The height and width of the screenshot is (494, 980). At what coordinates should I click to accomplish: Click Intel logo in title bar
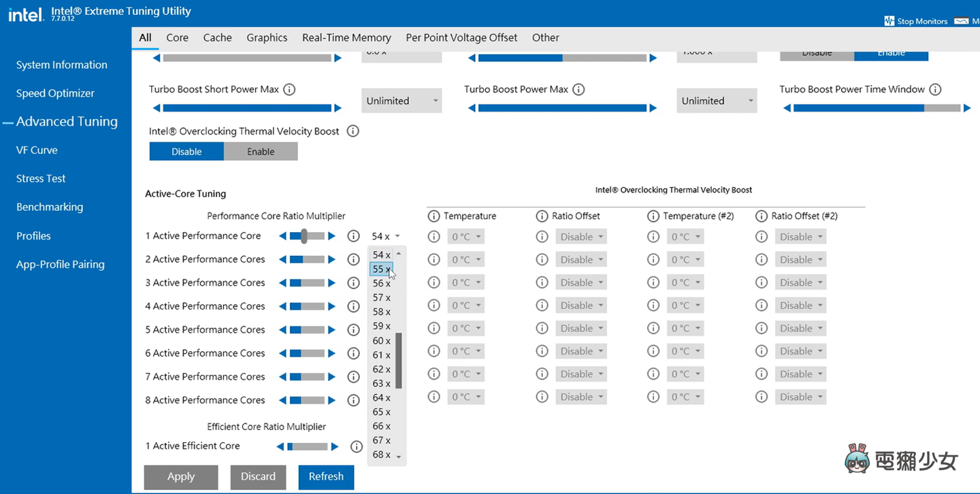pos(26,14)
